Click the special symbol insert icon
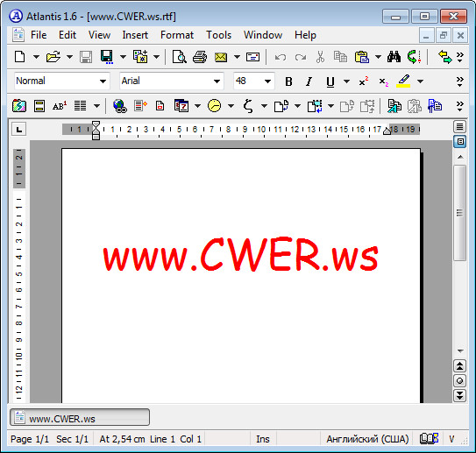The image size is (476, 453). click(248, 106)
